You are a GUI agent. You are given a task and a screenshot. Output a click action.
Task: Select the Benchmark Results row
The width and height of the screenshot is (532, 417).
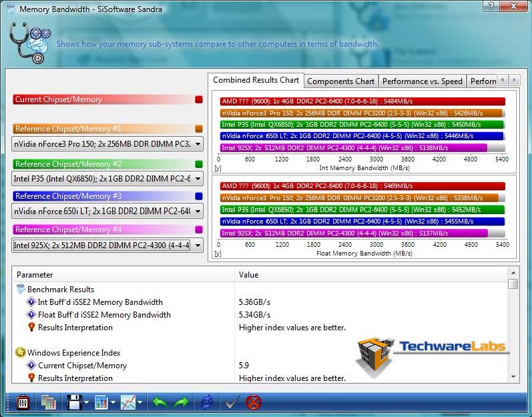(x=260, y=289)
